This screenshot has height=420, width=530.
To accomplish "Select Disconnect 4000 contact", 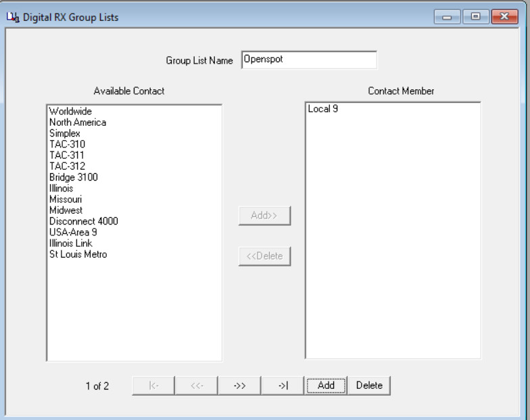I will point(84,221).
